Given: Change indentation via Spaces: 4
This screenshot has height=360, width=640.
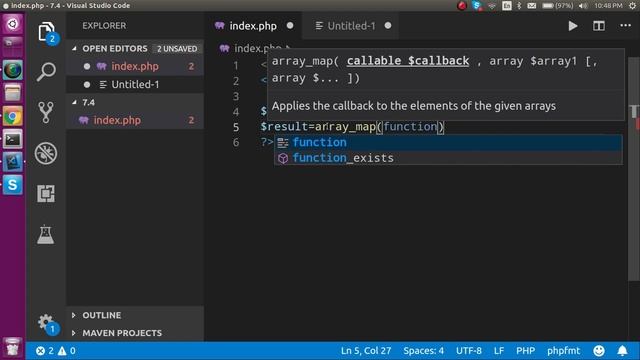Looking at the screenshot, I should point(424,351).
